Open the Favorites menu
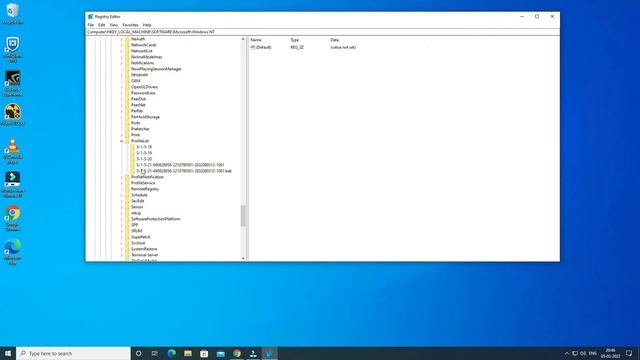 click(x=130, y=25)
